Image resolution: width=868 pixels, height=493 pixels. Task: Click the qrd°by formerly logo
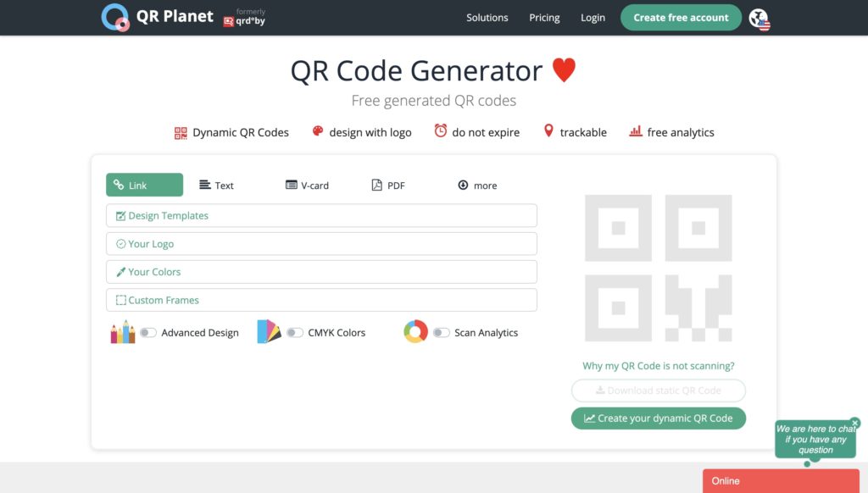coord(244,17)
